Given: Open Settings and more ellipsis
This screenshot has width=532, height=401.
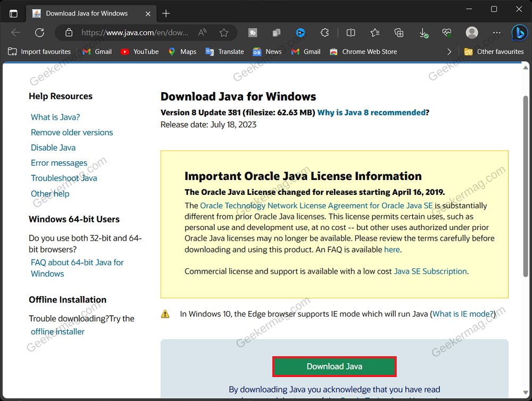Looking at the screenshot, I should coord(497,32).
